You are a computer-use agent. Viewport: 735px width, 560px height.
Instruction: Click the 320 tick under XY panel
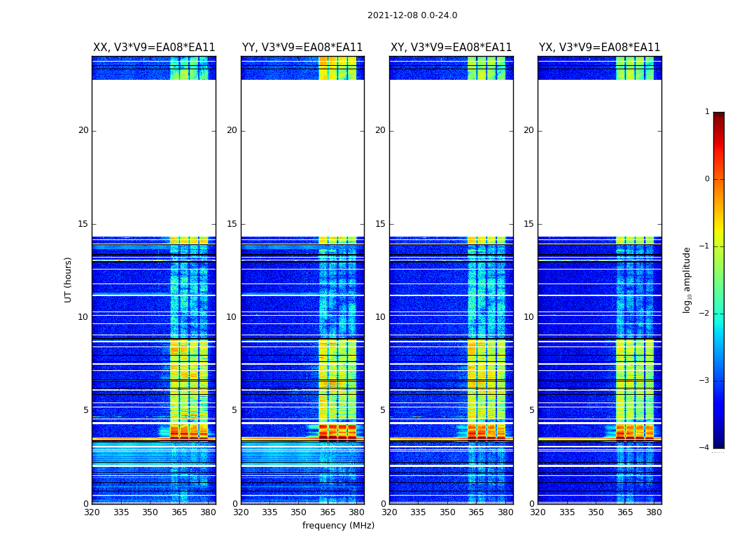click(389, 512)
